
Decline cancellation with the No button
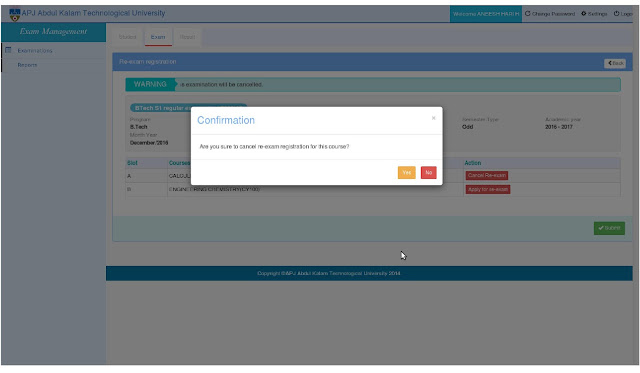click(x=429, y=172)
